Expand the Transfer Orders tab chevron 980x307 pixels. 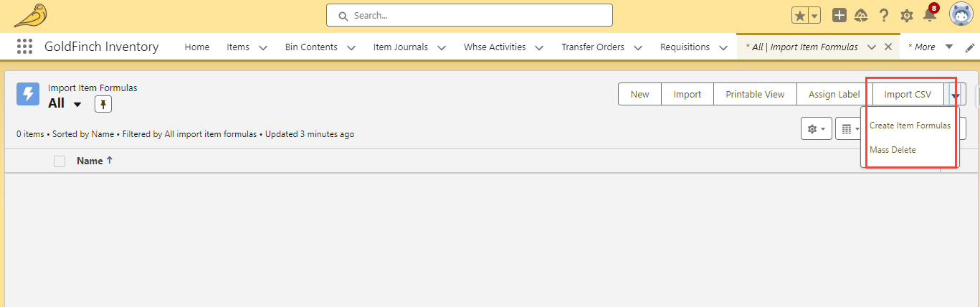(x=638, y=47)
